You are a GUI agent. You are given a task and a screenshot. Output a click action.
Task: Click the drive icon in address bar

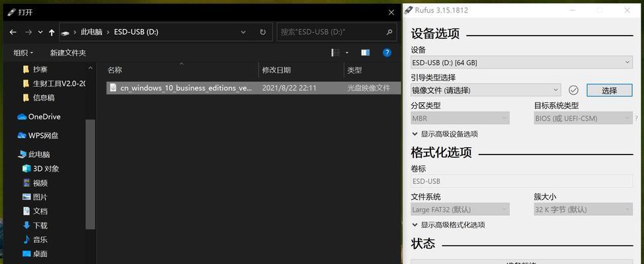(65, 33)
